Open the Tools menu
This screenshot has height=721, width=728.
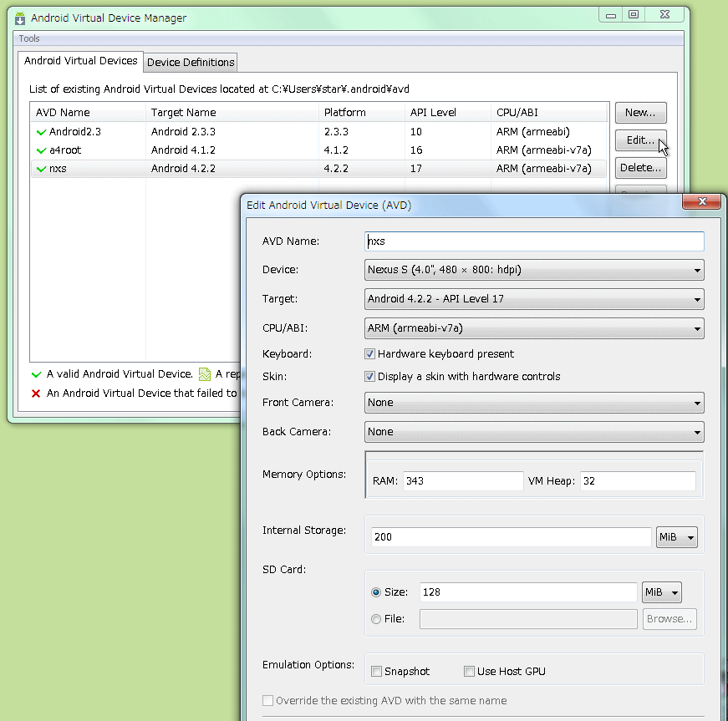coord(28,38)
